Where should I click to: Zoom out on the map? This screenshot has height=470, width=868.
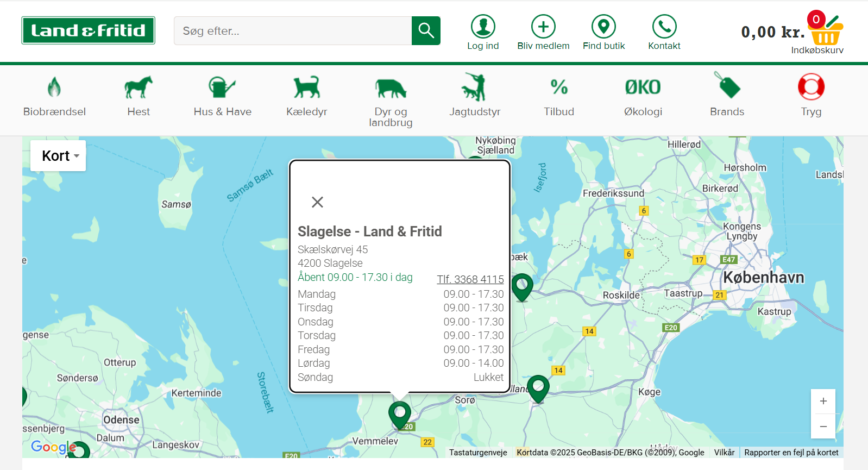click(823, 427)
